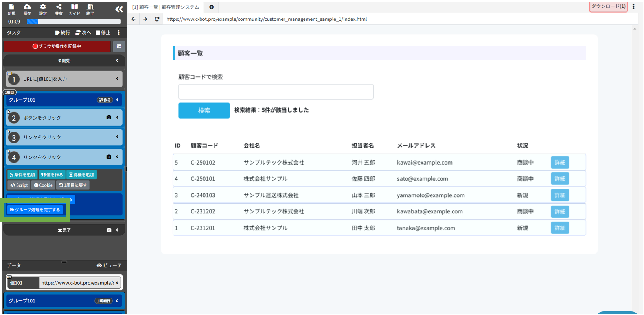Image resolution: width=644 pixels, height=315 pixels.
Task: Open the browser three-dot menu at top right
Action: point(633,6)
